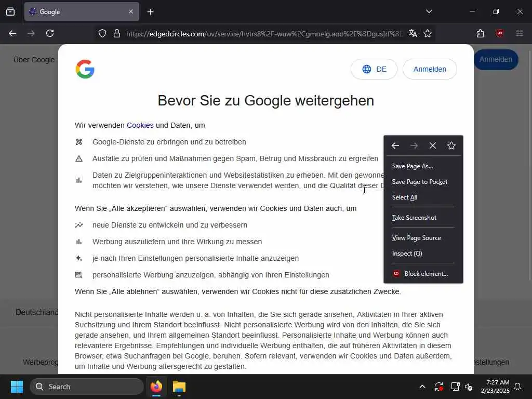Viewport: 532px width, 399px height.
Task: Open View Page Source
Action: [423, 238]
